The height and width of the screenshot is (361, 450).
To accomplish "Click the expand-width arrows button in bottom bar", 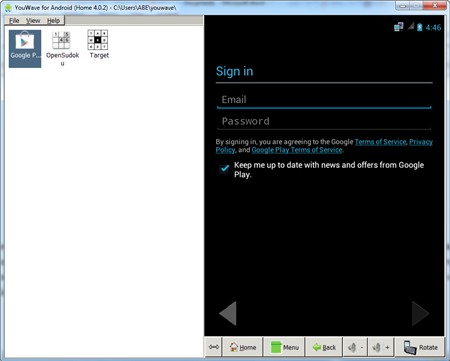I will tap(213, 347).
